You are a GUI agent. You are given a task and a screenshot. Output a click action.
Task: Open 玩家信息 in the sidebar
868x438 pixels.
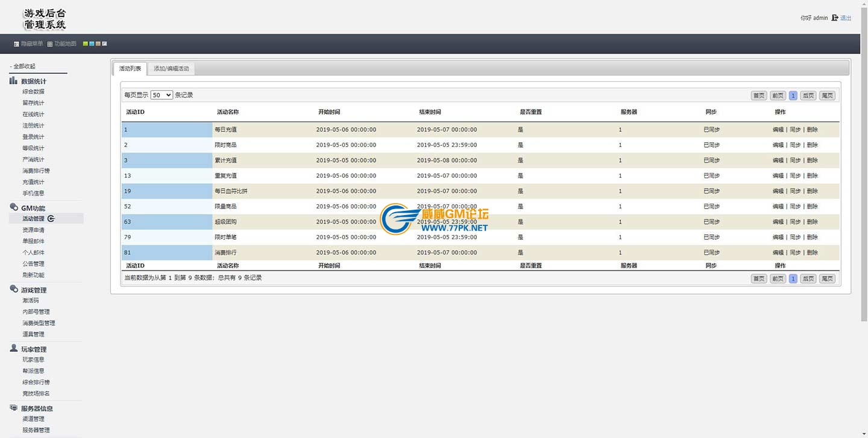(x=33, y=360)
